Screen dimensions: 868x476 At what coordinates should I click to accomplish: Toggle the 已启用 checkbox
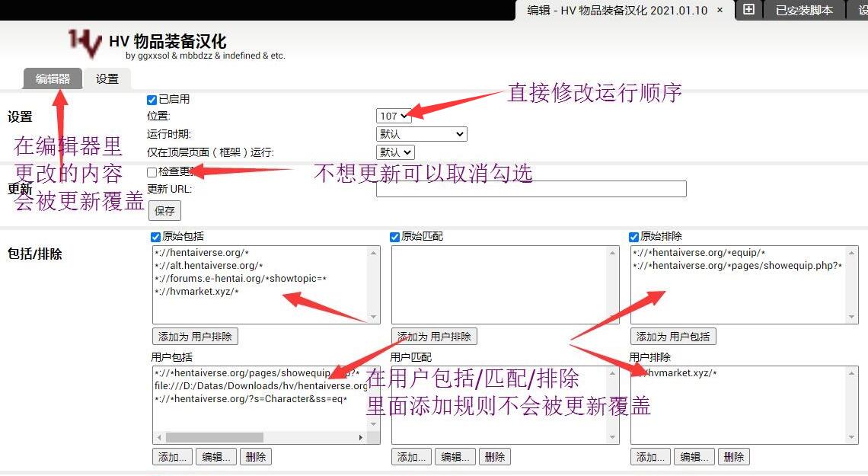coord(152,100)
